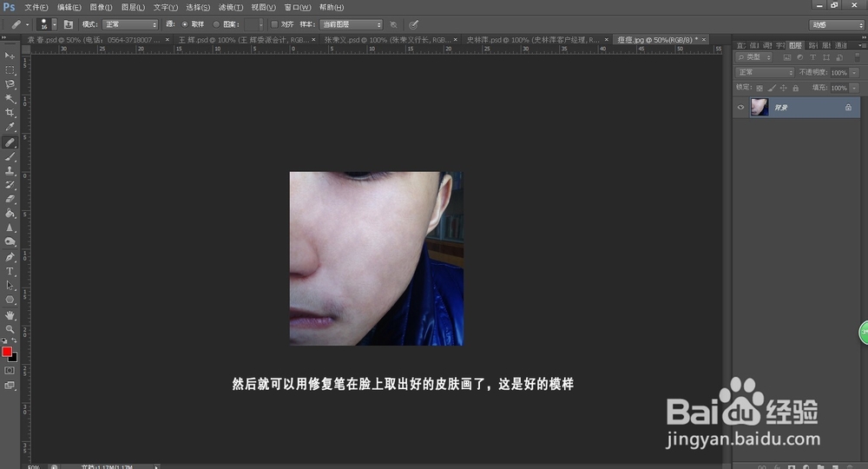This screenshot has height=469, width=868.
Task: Choose 图案 source radio button
Action: (216, 24)
